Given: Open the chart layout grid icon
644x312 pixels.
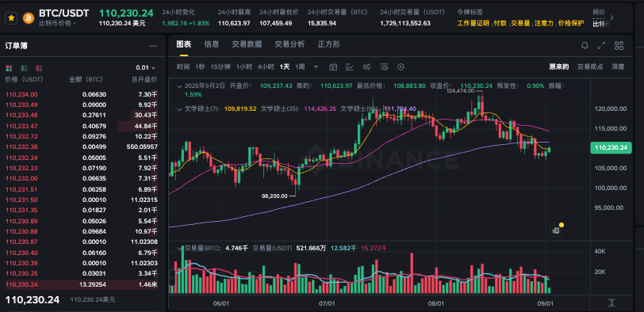Looking at the screenshot, I should (x=619, y=45).
